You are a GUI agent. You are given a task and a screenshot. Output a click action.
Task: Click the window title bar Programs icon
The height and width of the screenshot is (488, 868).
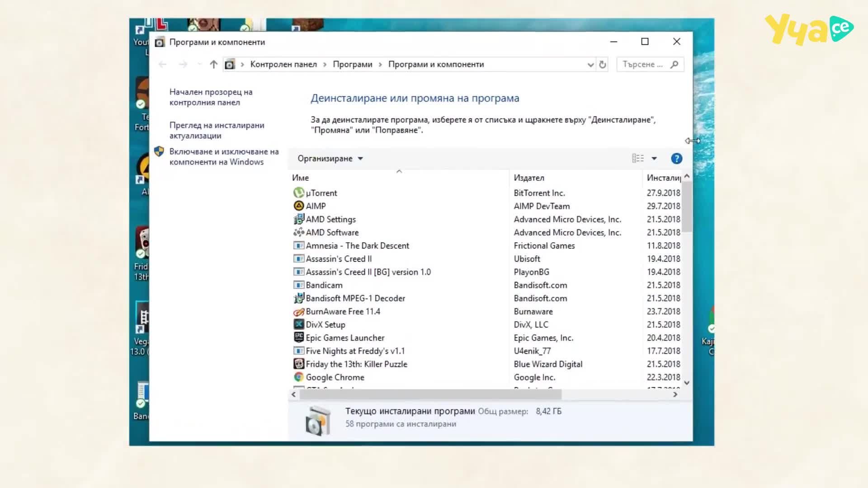click(x=160, y=42)
